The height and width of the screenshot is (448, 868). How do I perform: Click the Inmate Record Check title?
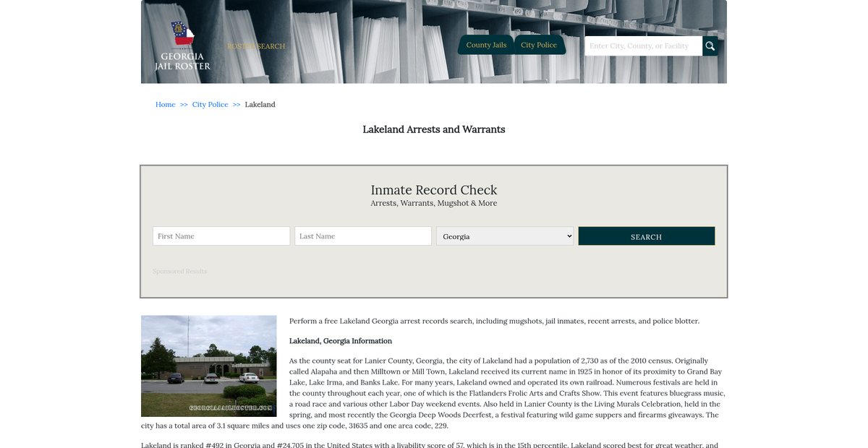coord(433,190)
